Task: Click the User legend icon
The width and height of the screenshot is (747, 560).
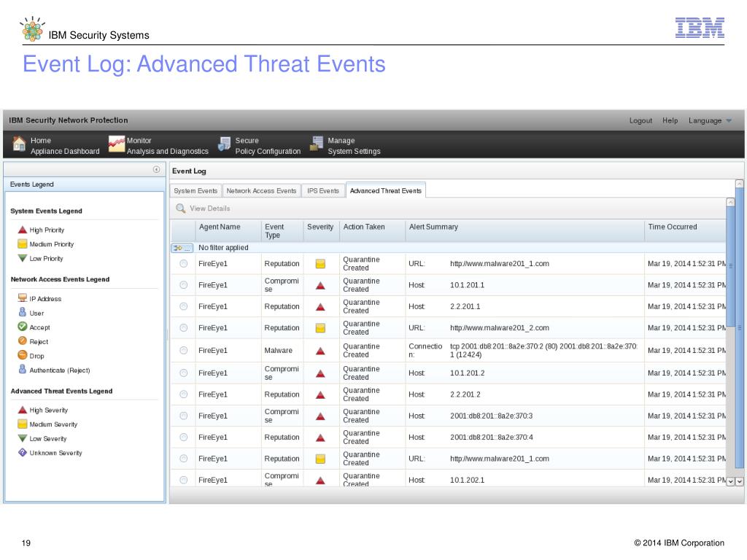Action: coord(23,312)
